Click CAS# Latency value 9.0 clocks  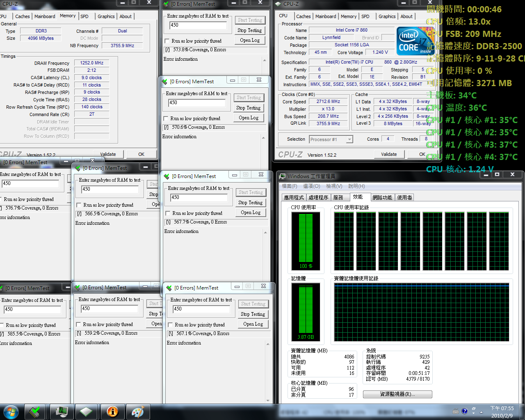91,78
